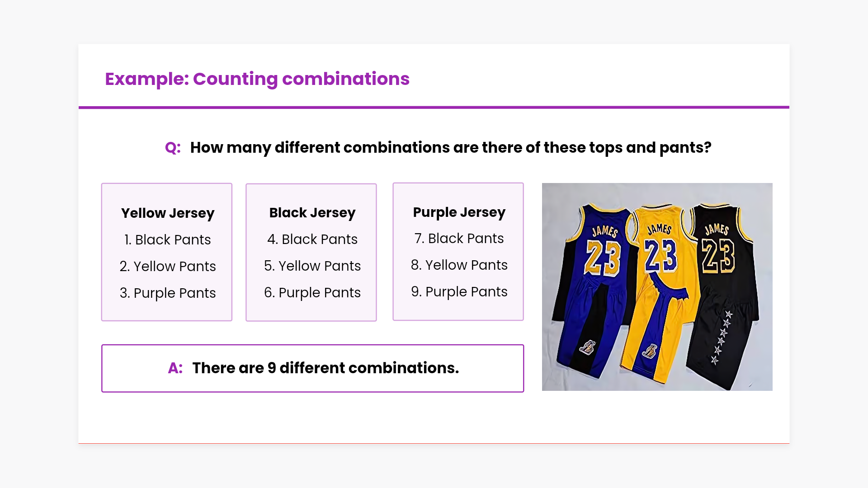This screenshot has height=488, width=868.
Task: Click list item "7. Black Pants"
Action: point(459,239)
